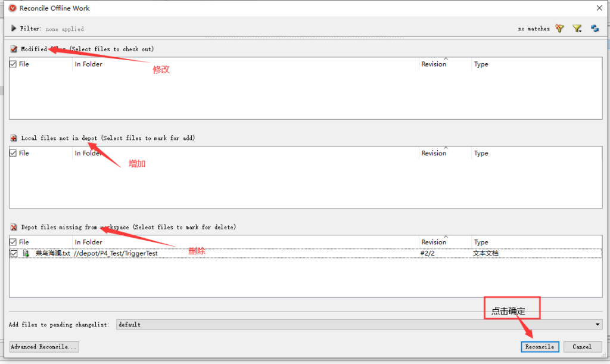Open Advanced Reconcile dialog
The height and width of the screenshot is (364, 610).
tap(44, 347)
